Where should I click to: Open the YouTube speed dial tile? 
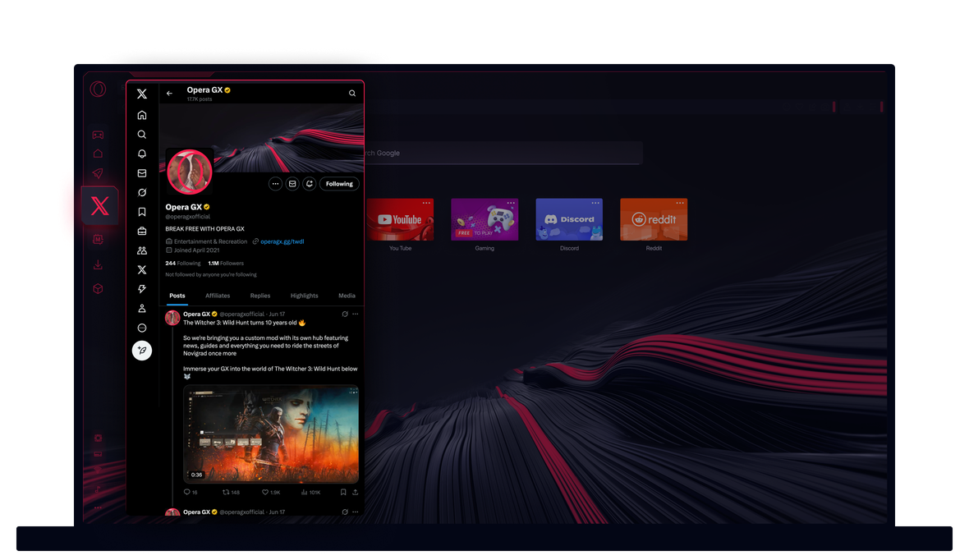click(x=400, y=219)
